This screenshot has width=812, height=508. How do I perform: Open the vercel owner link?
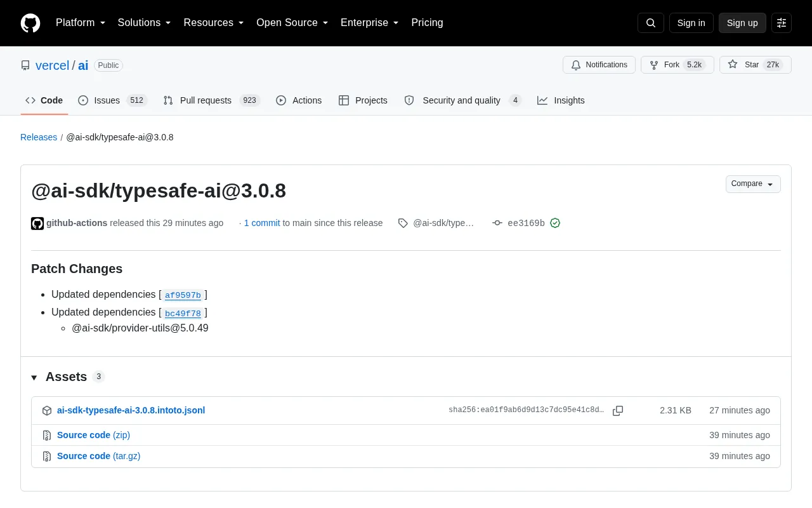tap(52, 65)
